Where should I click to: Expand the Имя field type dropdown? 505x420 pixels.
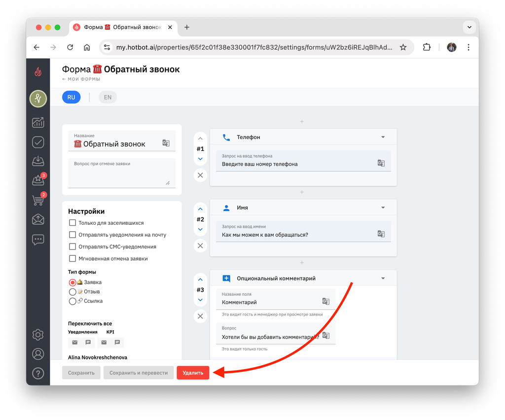(383, 208)
